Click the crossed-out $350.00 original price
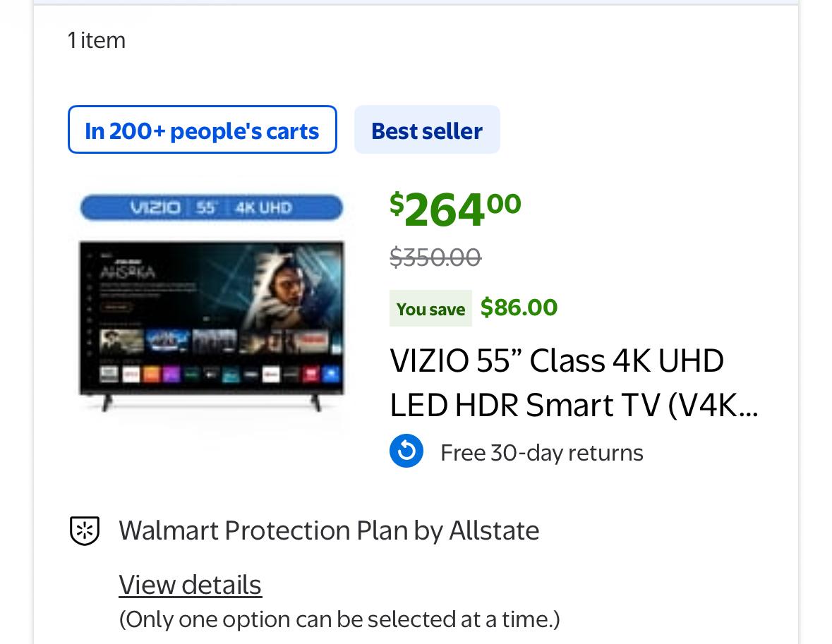This screenshot has height=644, width=832. click(435, 257)
